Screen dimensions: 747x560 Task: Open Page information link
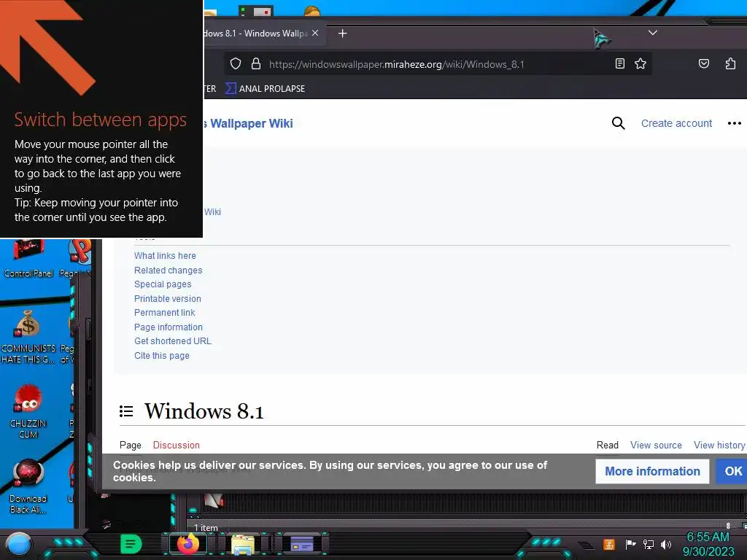(x=169, y=327)
